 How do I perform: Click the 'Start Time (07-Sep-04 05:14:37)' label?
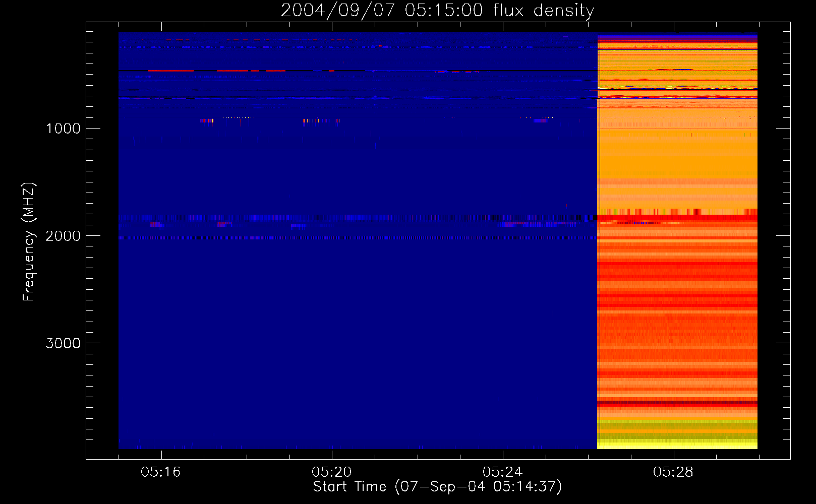click(x=437, y=487)
